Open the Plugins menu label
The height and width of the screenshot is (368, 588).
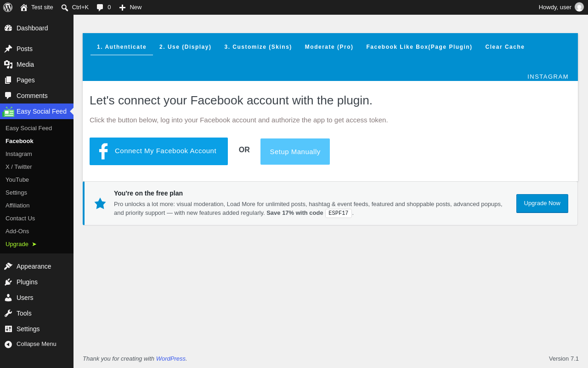pos(27,282)
